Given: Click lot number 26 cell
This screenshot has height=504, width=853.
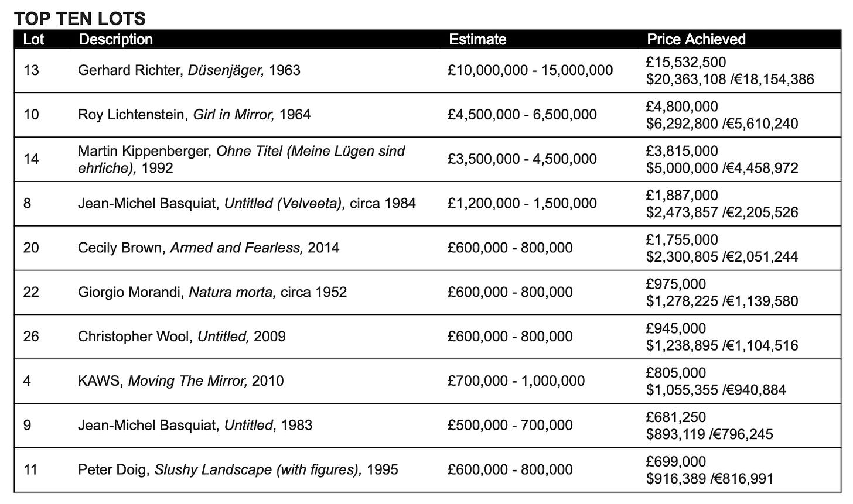Looking at the screenshot, I should (31, 337).
